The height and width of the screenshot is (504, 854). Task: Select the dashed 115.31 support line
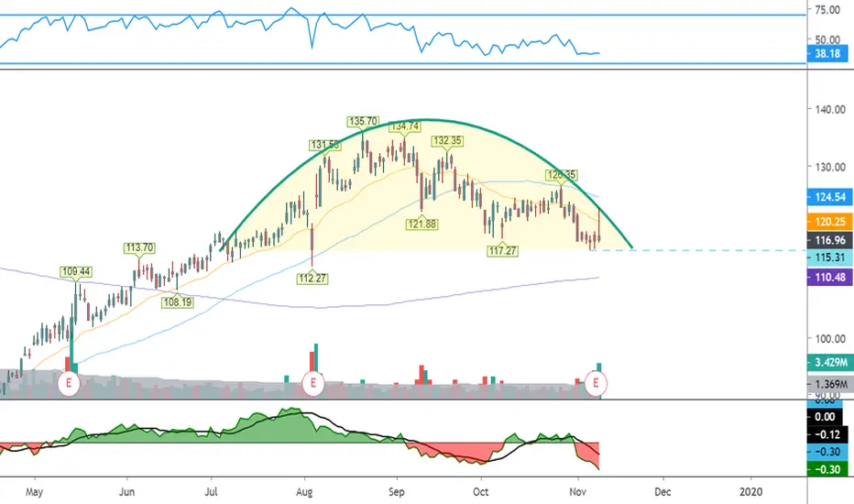point(697,251)
